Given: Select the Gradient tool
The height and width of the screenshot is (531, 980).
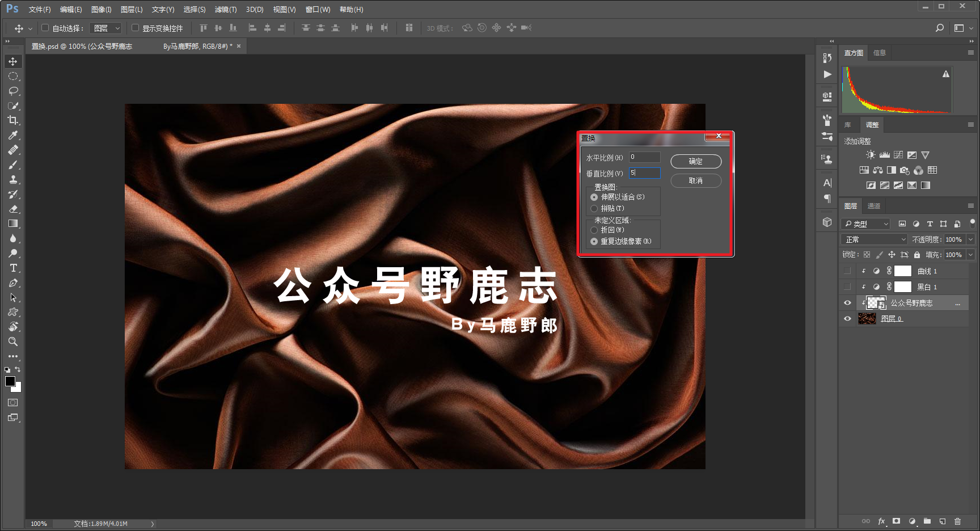Looking at the screenshot, I should coord(13,224).
